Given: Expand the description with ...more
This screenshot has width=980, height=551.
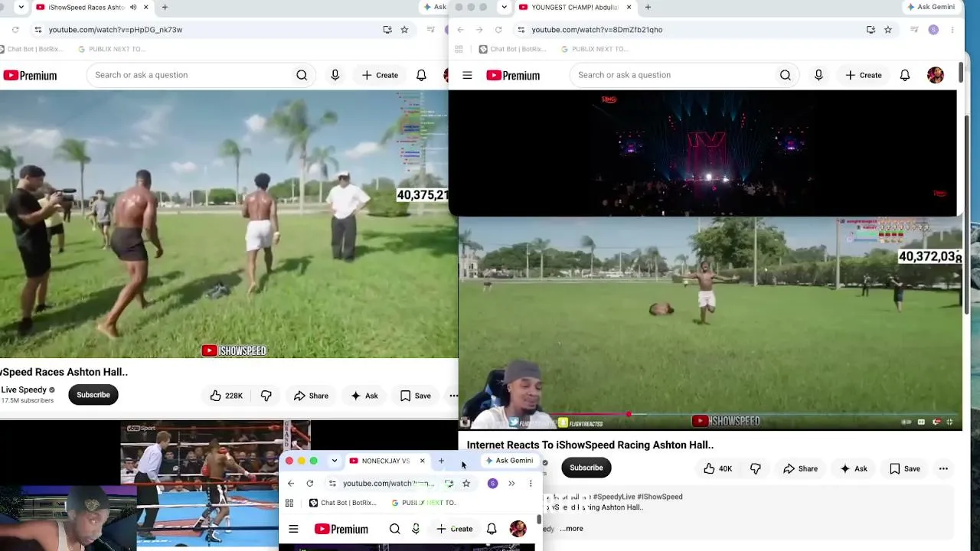Looking at the screenshot, I should 571,529.
